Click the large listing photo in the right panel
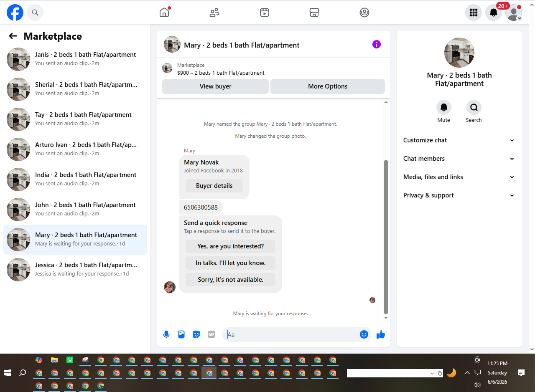This screenshot has width=535, height=392. point(459,53)
